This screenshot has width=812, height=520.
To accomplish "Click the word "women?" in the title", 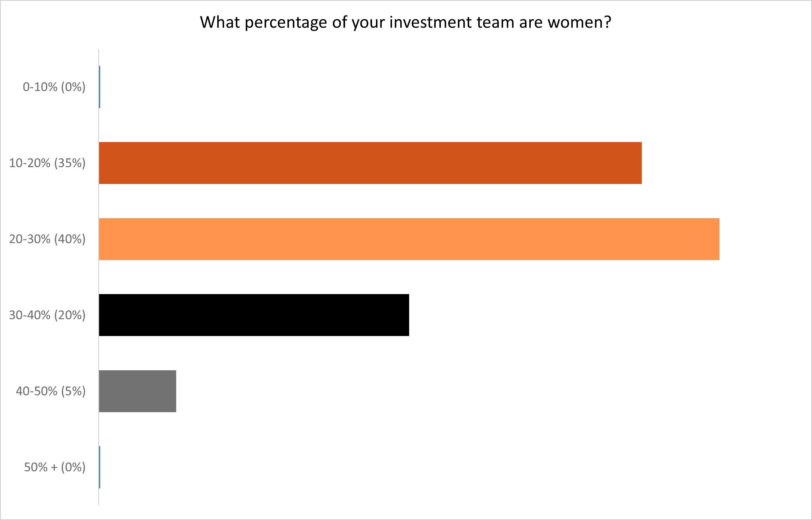I will [579, 22].
